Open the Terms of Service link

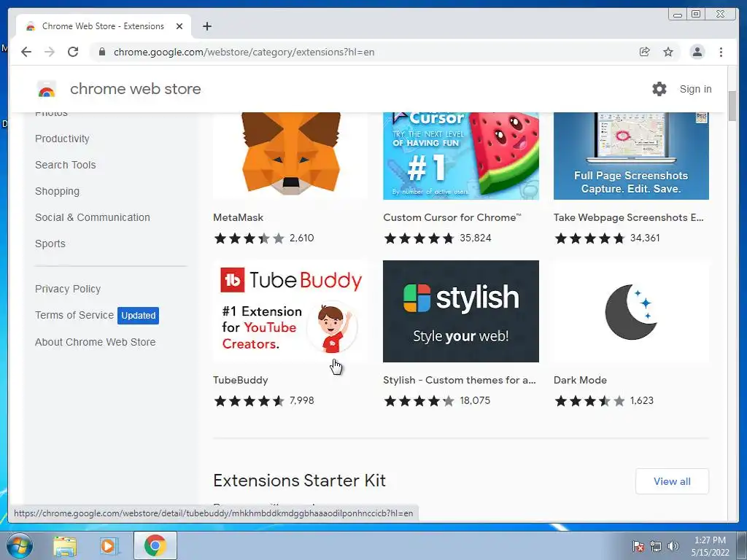[74, 315]
